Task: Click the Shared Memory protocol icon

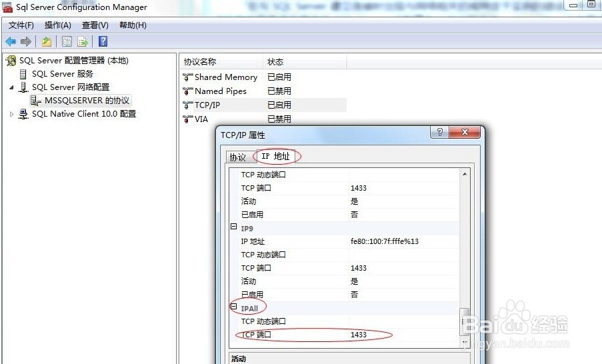Action: point(187,77)
